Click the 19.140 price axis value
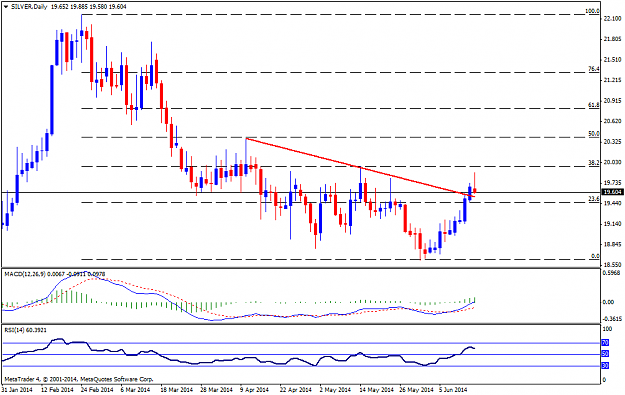This screenshot has height=395, width=625. 613,224
